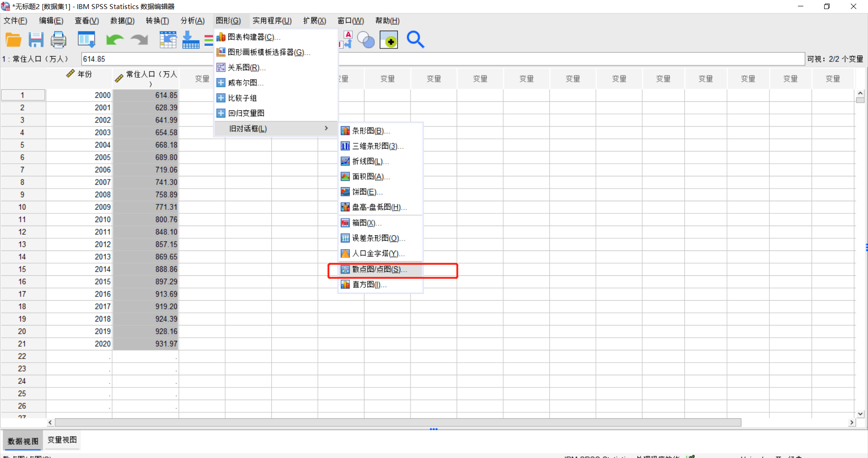Screen dimensions: 868x458
Task: Select the cell with value 848.10
Action: [x=146, y=232]
